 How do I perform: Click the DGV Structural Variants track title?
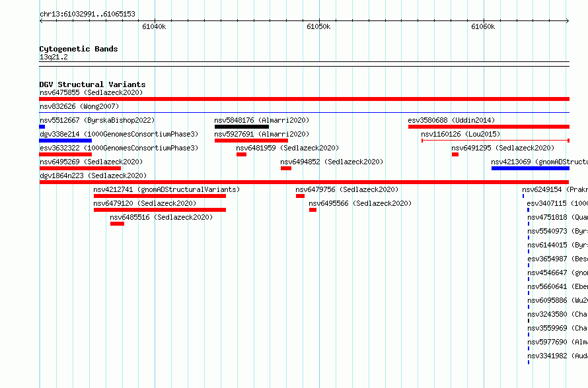coord(92,84)
